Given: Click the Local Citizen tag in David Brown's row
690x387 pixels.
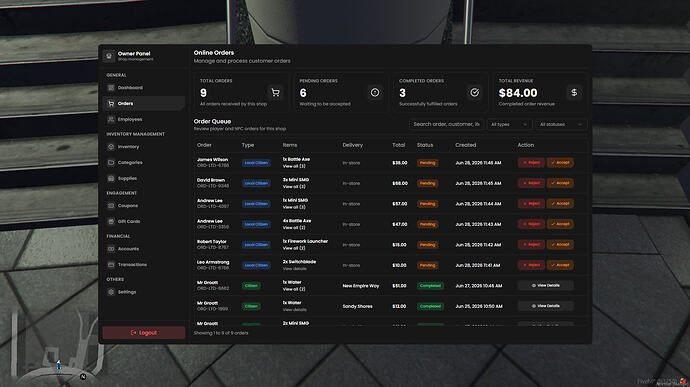Looking at the screenshot, I should tap(256, 183).
